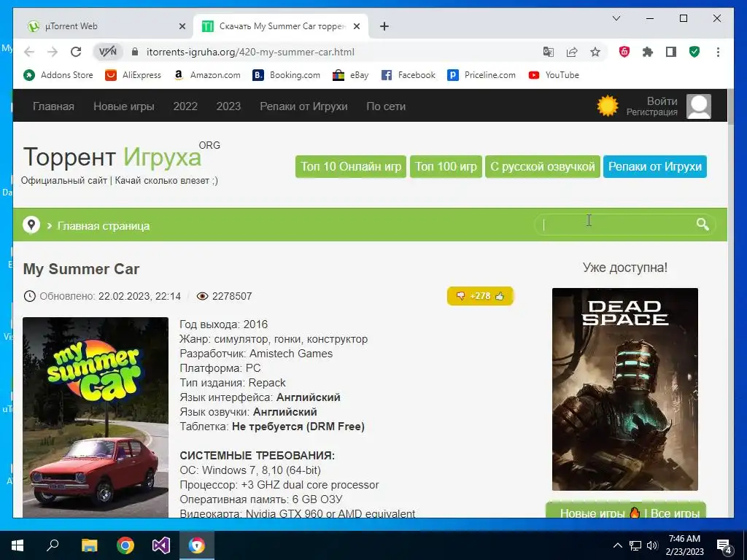Close the My Summer Car tab
The height and width of the screenshot is (560, 747).
pos(356,27)
